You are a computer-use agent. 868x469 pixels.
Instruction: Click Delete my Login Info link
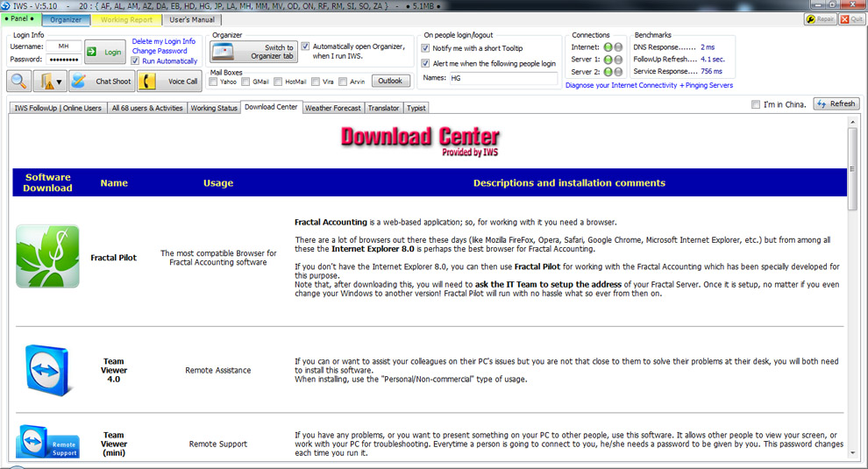(164, 41)
